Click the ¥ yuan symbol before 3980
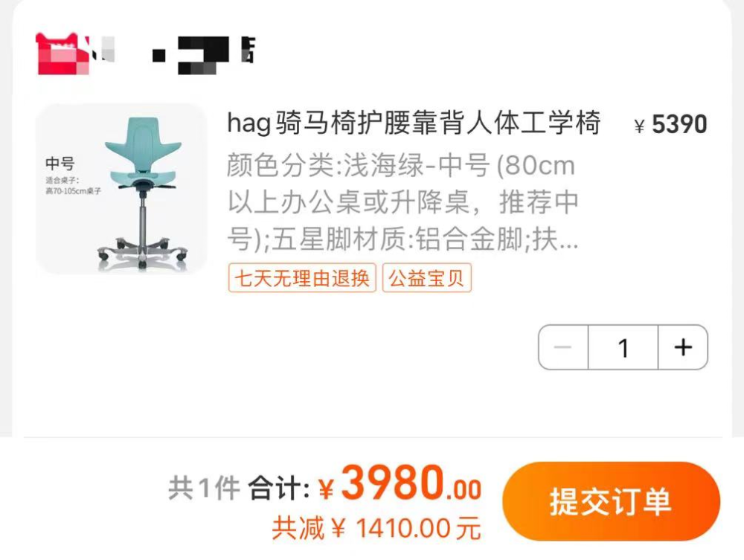The image size is (744, 560). (327, 490)
